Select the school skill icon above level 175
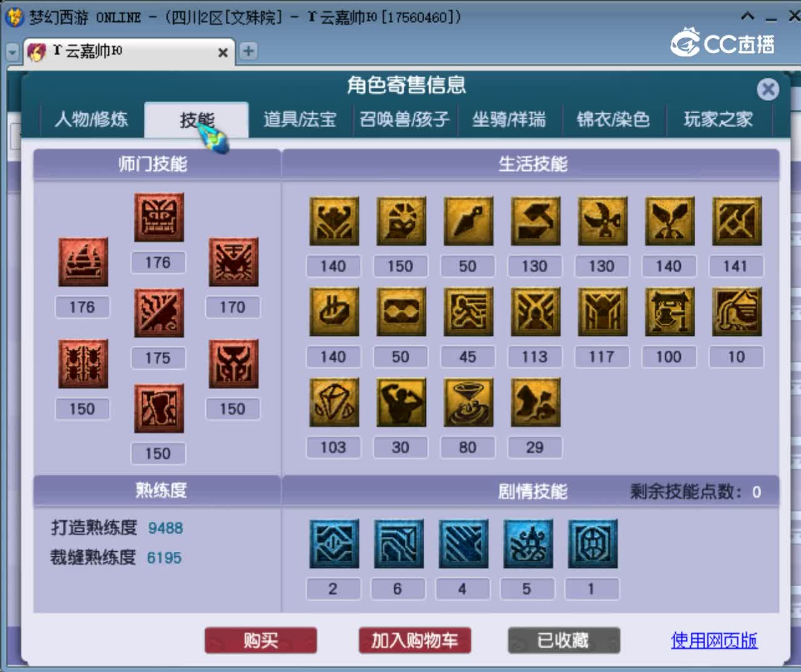801x672 pixels. (159, 313)
